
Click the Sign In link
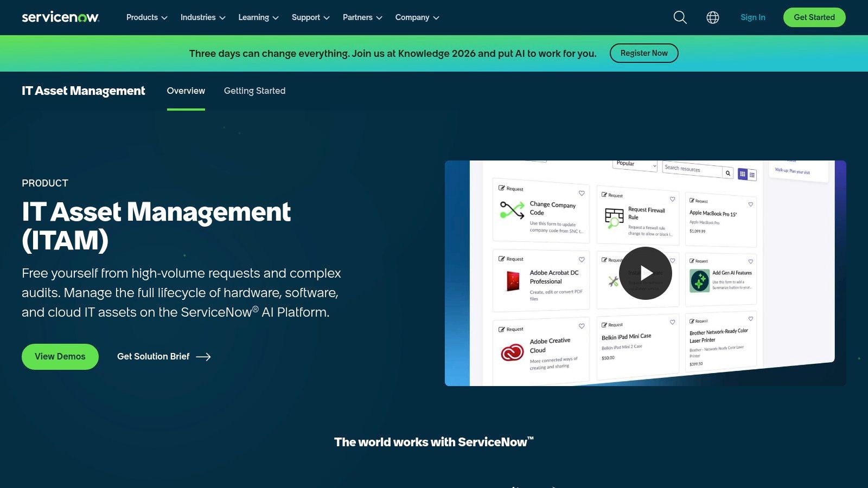coord(753,17)
